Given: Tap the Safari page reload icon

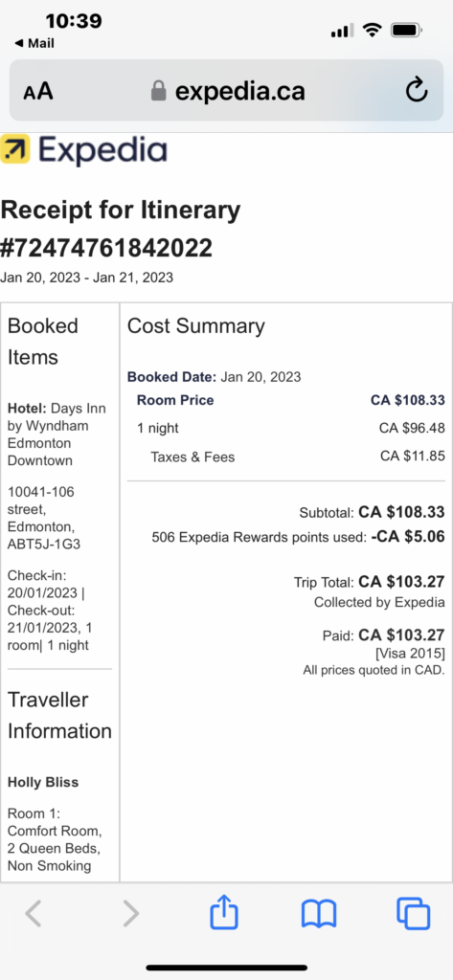Looking at the screenshot, I should click(416, 91).
